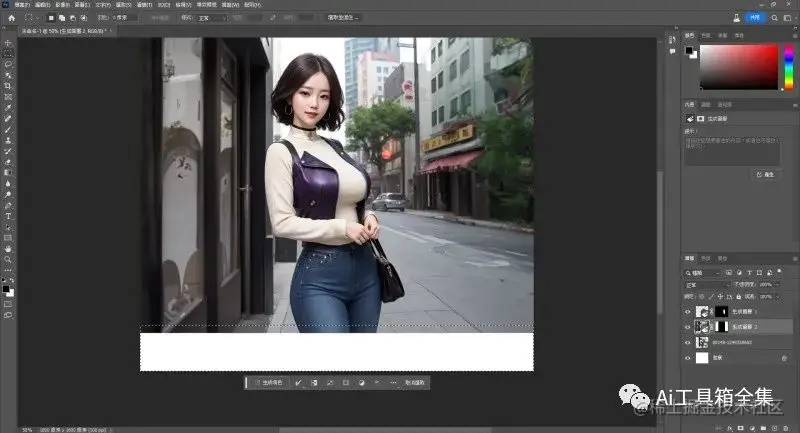Image resolution: width=800 pixels, height=433 pixels.
Task: Open the layer opacity dropdown arrow
Action: 777,285
